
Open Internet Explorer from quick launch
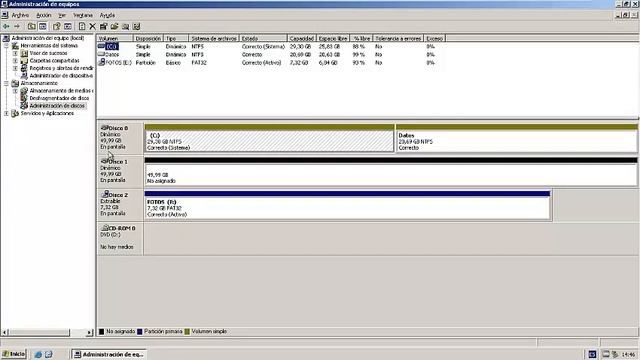coord(38,354)
